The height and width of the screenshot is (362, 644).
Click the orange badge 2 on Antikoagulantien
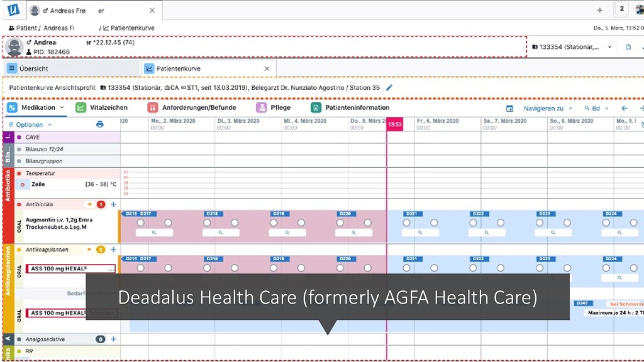101,250
